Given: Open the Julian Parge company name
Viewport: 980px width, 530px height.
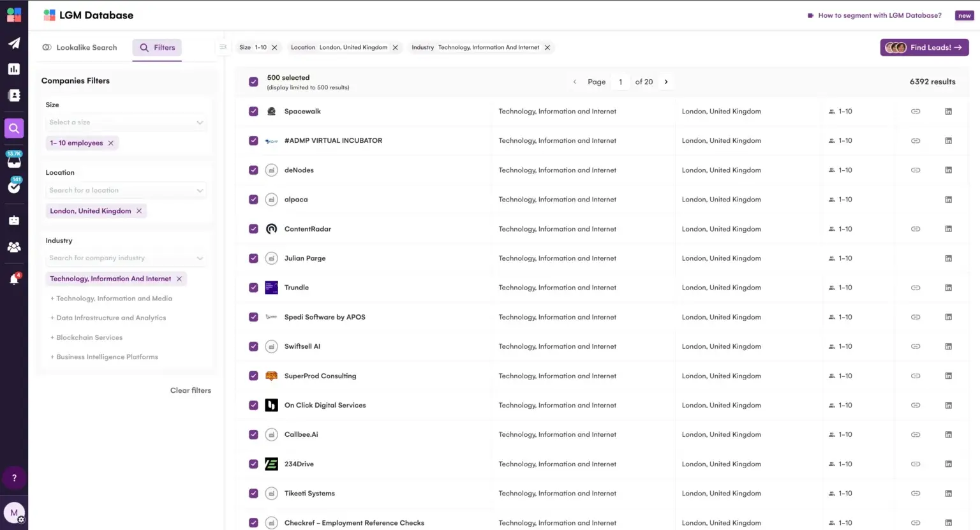Looking at the screenshot, I should [305, 258].
